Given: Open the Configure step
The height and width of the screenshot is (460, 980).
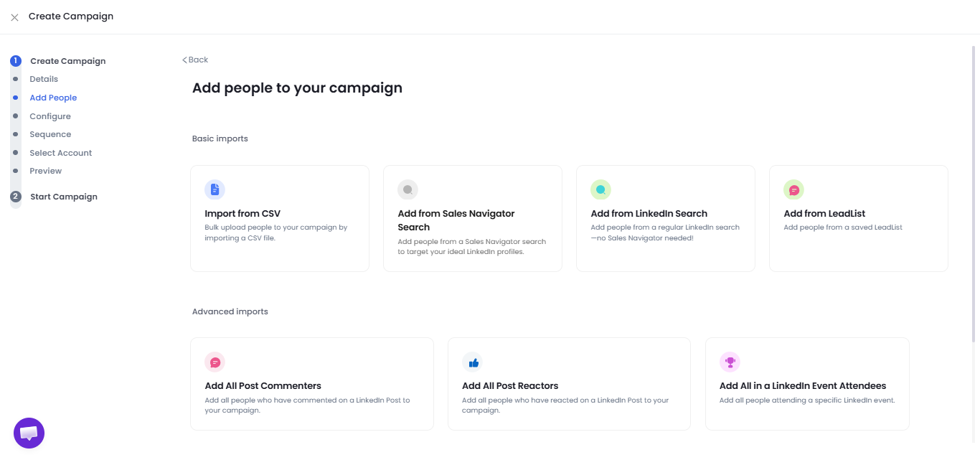Looking at the screenshot, I should click(50, 116).
